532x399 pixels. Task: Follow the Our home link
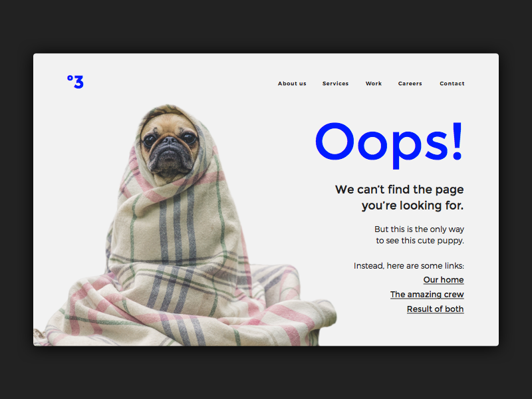coord(444,280)
